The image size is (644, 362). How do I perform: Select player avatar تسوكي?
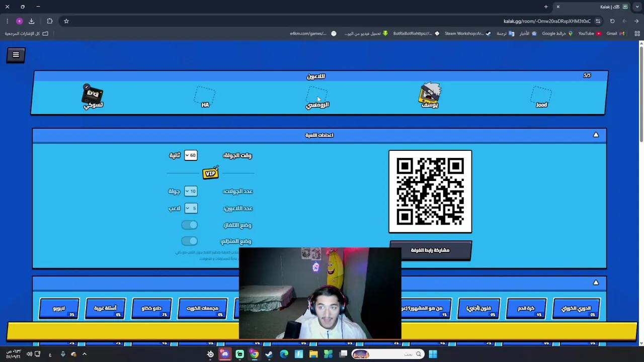(93, 97)
